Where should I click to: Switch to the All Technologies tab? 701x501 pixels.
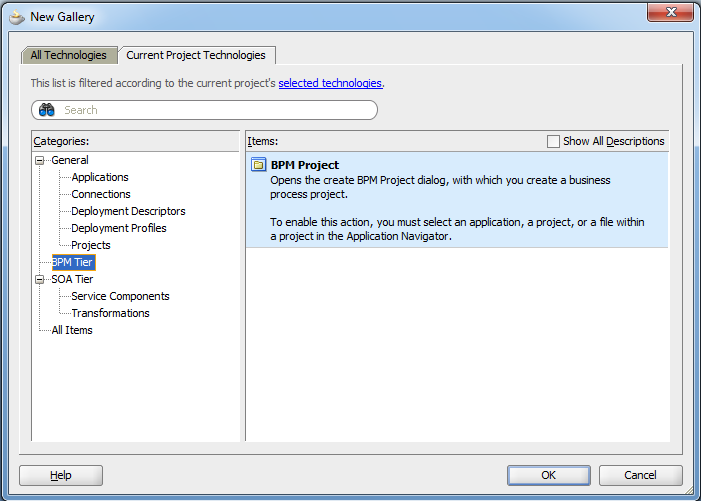(69, 55)
